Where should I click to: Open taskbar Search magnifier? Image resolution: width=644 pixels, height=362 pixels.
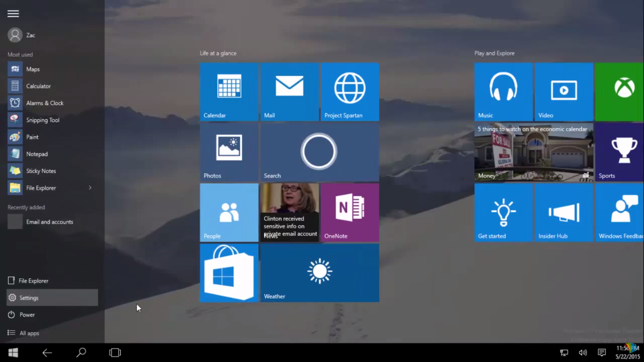81,353
